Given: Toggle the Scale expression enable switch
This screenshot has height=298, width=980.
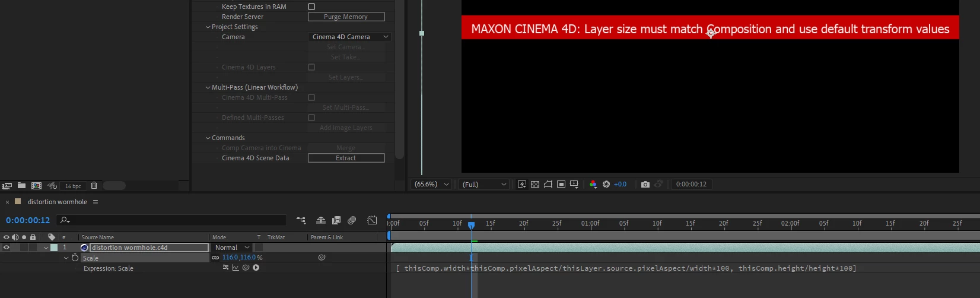Looking at the screenshot, I should coord(225,268).
